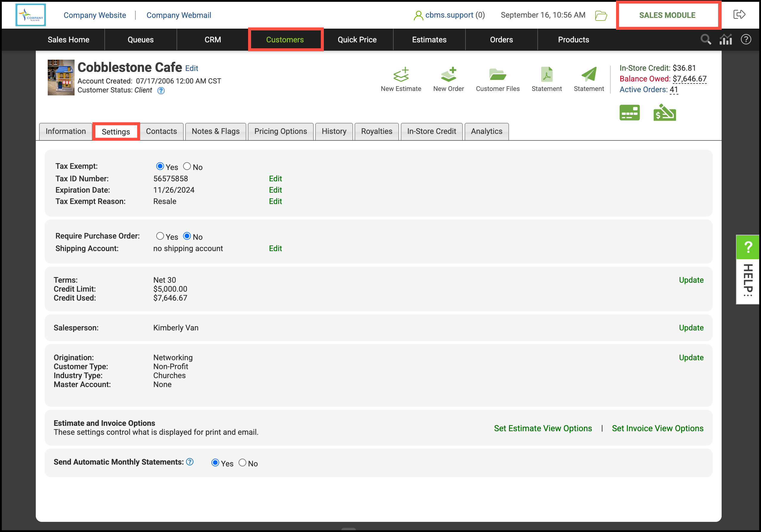The image size is (761, 532).
Task: Select Yes for Require Purchase Order
Action: tap(160, 236)
